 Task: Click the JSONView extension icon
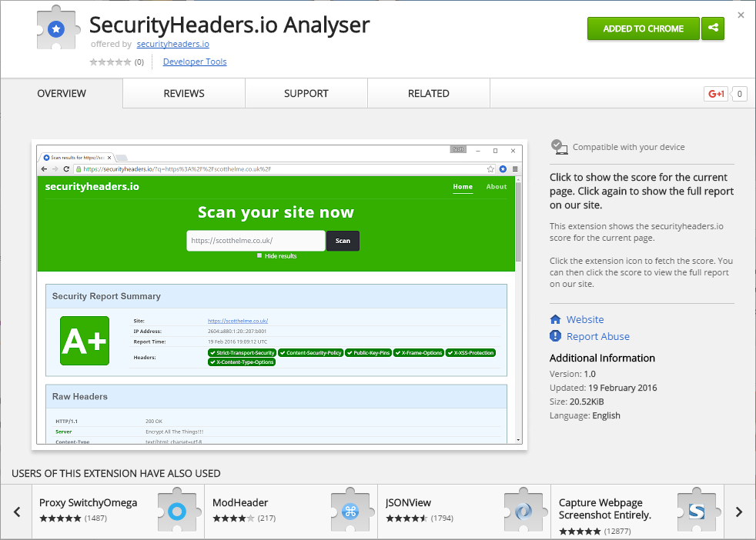coord(524,510)
